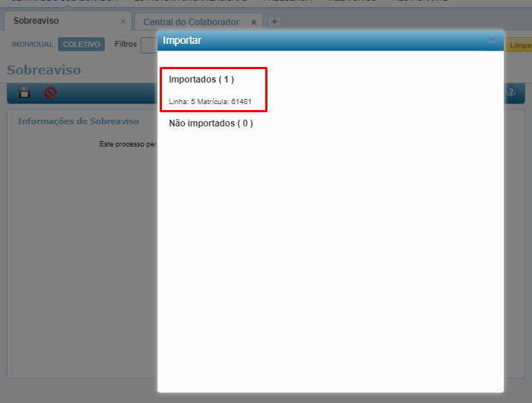Click the Sobreaviso page heading
The height and width of the screenshot is (403, 532).
[44, 70]
